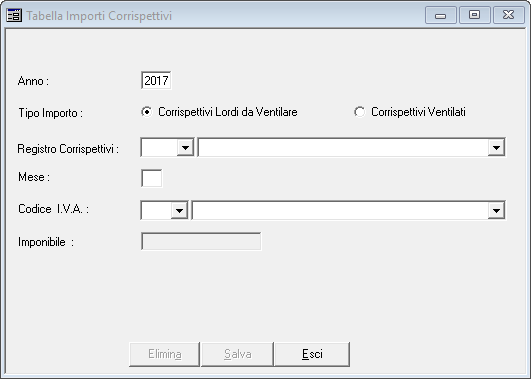
Task: Close the Tabella Importi Corrispettivi window
Action: coord(509,16)
